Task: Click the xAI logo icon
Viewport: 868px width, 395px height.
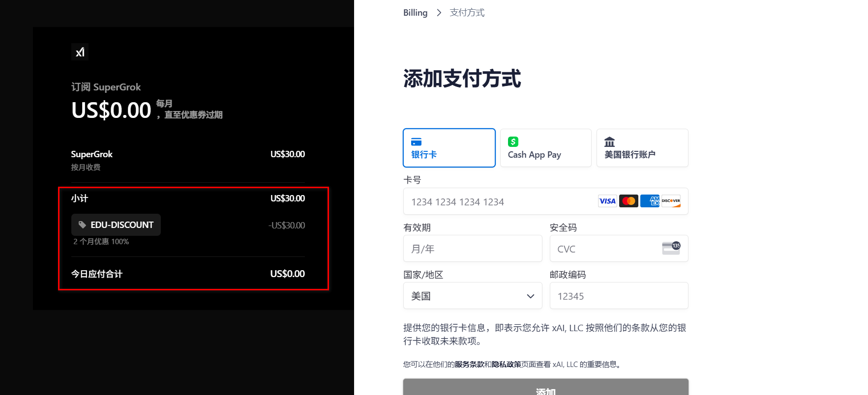Action: tap(80, 52)
